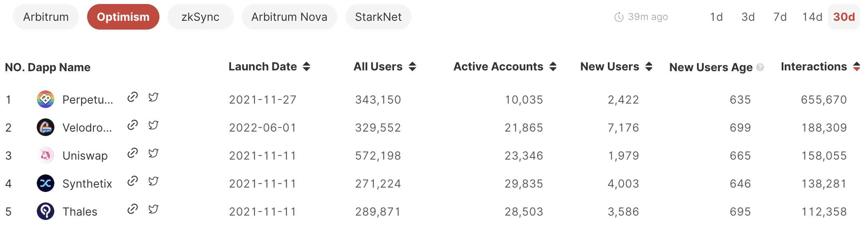Switch to the Arbitrum network tab
This screenshot has width=868, height=228.
[x=46, y=17]
